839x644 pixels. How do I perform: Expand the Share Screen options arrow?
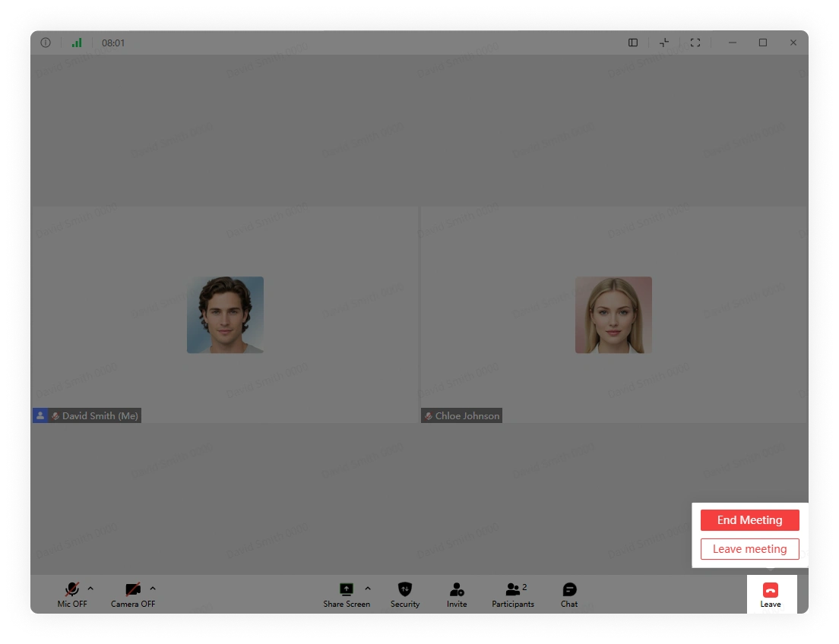tap(368, 589)
